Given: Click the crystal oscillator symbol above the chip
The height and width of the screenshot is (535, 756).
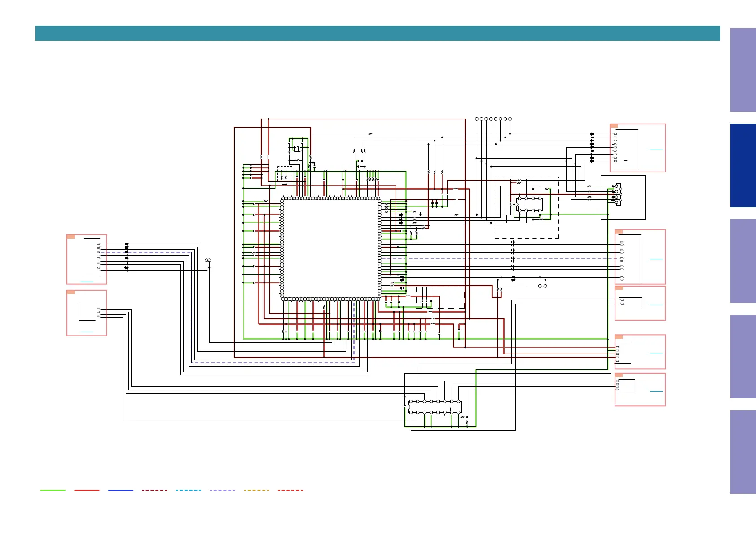Looking at the screenshot, I should (x=297, y=149).
